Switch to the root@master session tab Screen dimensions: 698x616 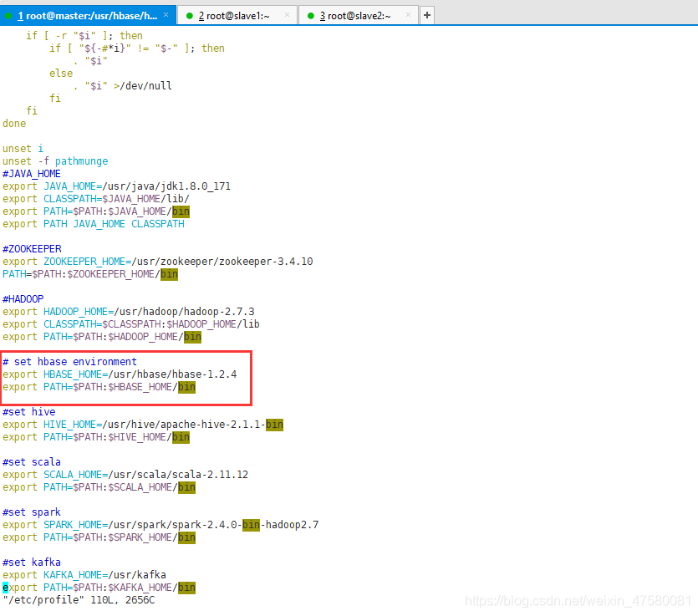click(88, 16)
